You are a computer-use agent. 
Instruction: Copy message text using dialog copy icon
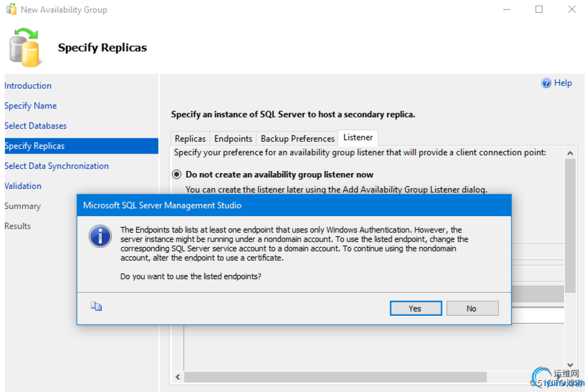96,307
